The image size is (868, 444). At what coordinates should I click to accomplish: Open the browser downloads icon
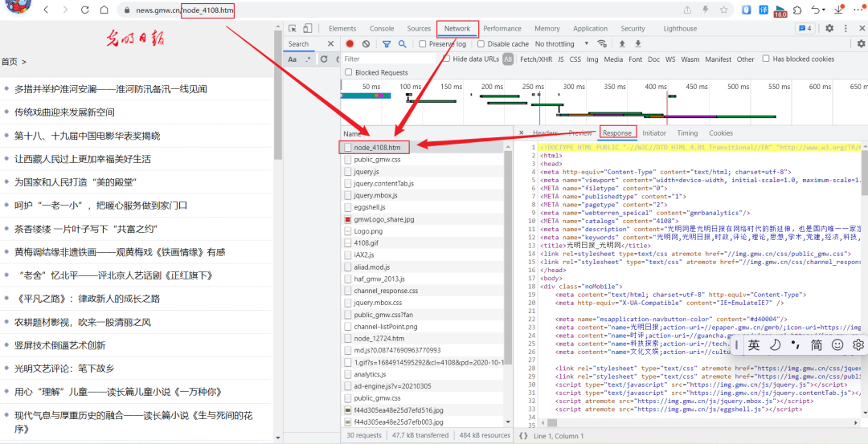click(x=839, y=10)
